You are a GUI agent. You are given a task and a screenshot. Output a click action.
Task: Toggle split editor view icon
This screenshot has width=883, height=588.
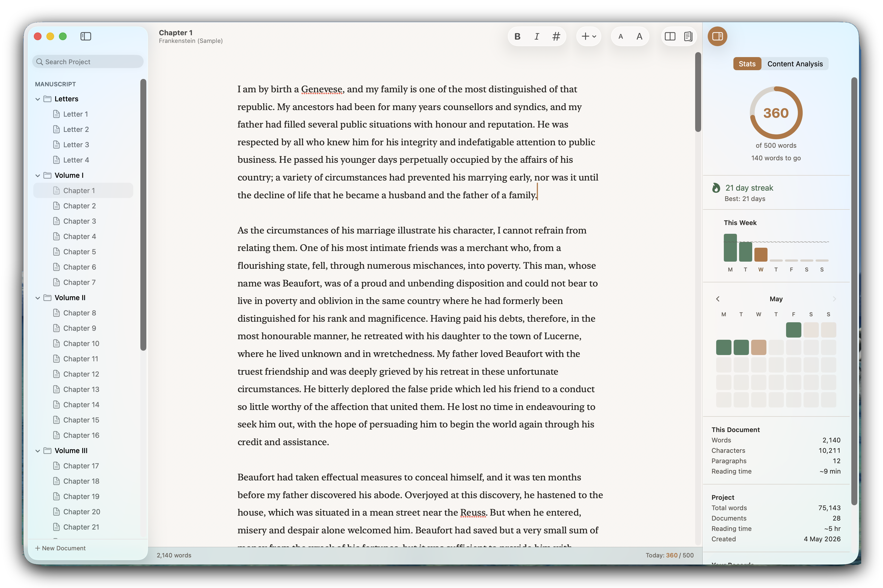click(x=670, y=36)
